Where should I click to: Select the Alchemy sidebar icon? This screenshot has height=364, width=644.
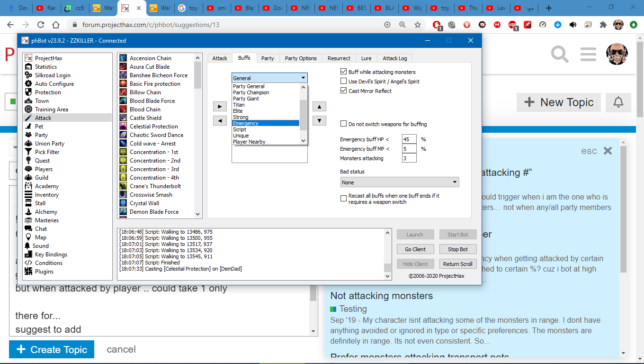[x=28, y=212]
